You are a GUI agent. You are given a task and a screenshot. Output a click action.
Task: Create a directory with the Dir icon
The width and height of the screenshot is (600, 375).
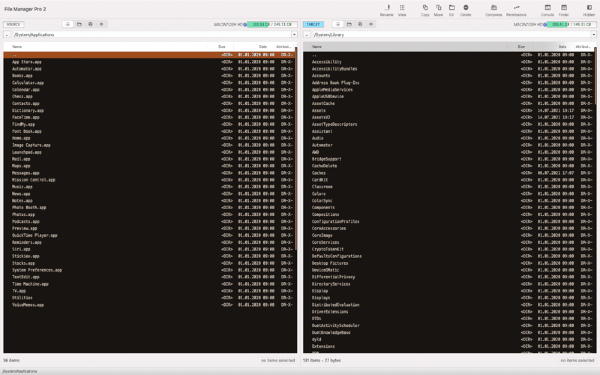click(x=452, y=10)
